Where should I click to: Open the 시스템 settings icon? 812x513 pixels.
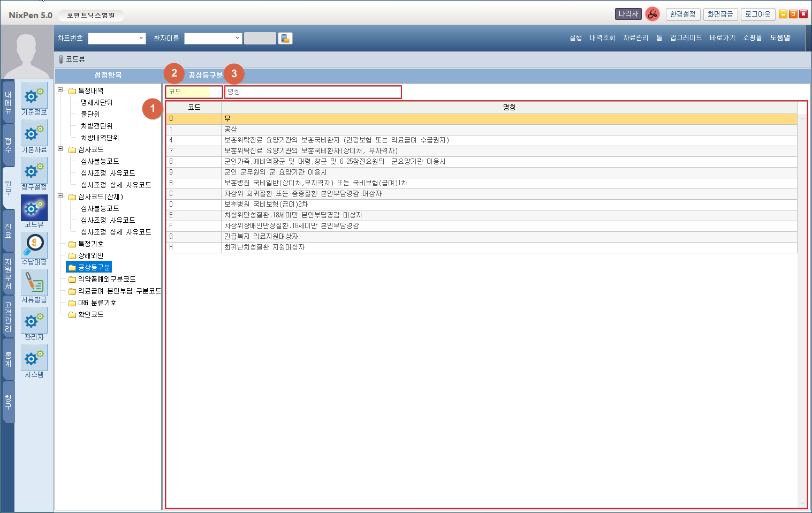point(34,358)
